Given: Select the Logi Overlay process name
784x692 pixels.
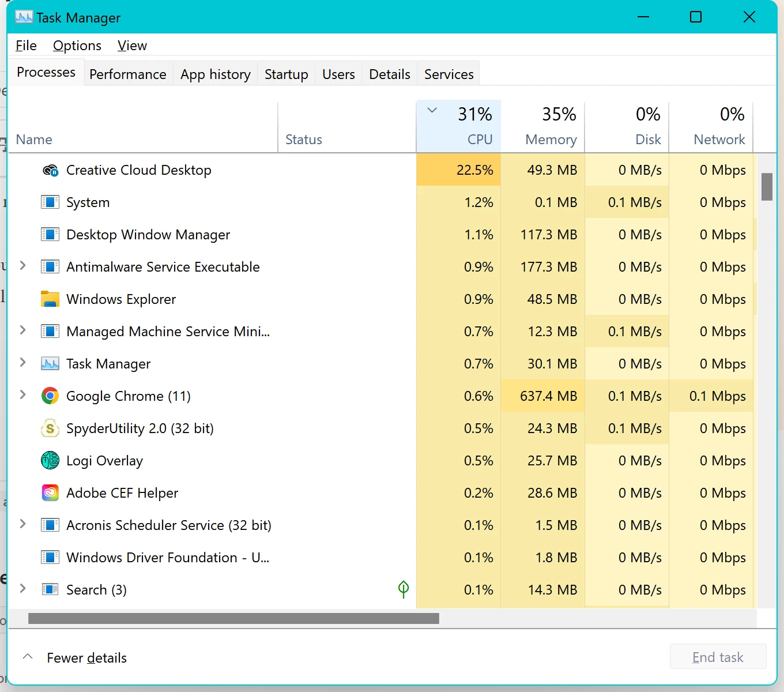Looking at the screenshot, I should tap(104, 461).
